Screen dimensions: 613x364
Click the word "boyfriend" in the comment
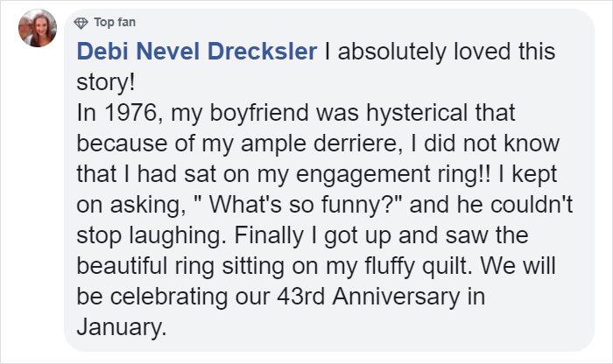coord(259,113)
